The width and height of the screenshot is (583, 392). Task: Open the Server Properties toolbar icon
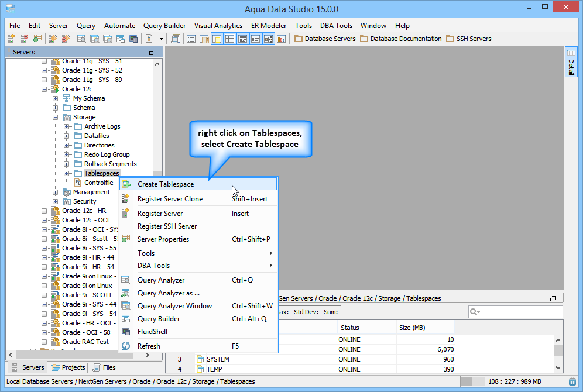[37, 38]
